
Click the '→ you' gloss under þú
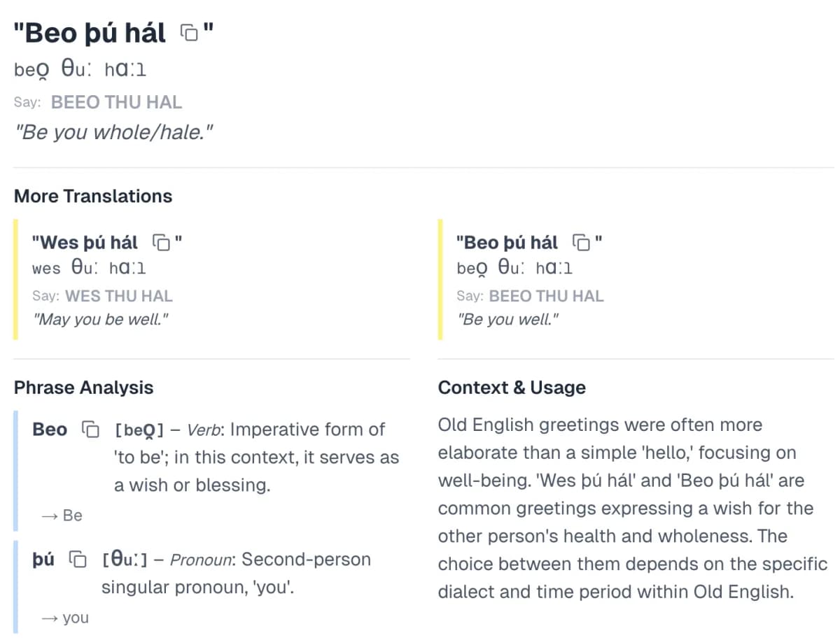tap(64, 618)
